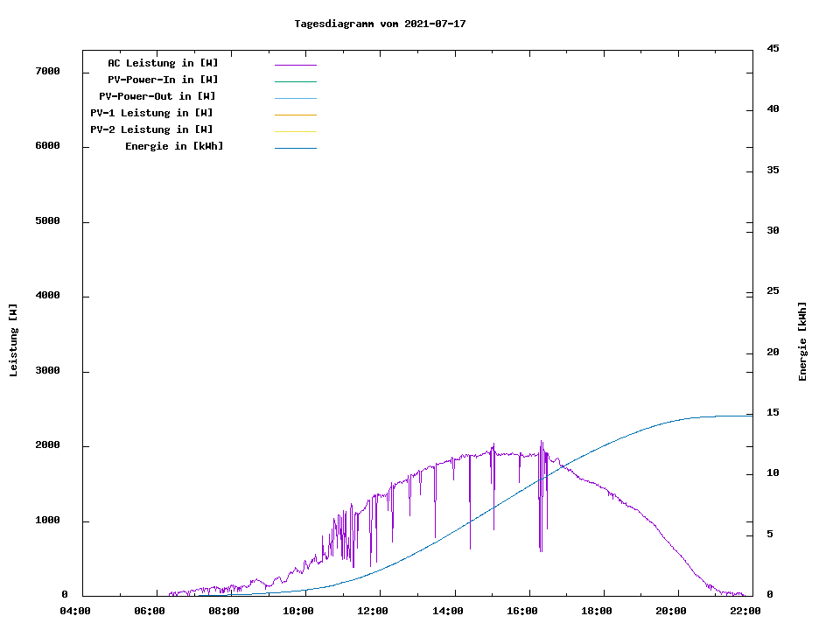
Task: Click the 22:00 tick on time axis
Action: 745,611
